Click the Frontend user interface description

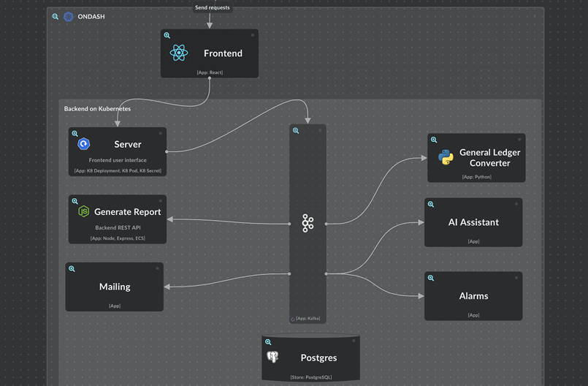118,160
